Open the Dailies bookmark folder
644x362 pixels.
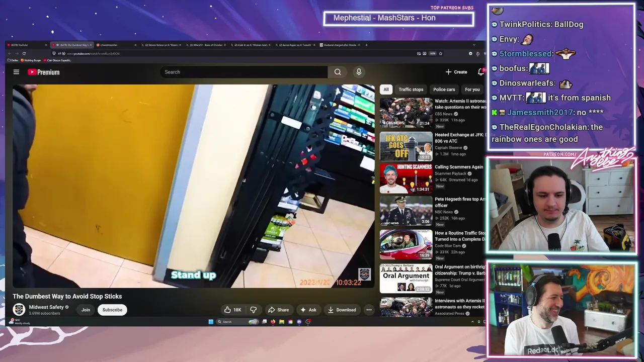click(x=13, y=60)
